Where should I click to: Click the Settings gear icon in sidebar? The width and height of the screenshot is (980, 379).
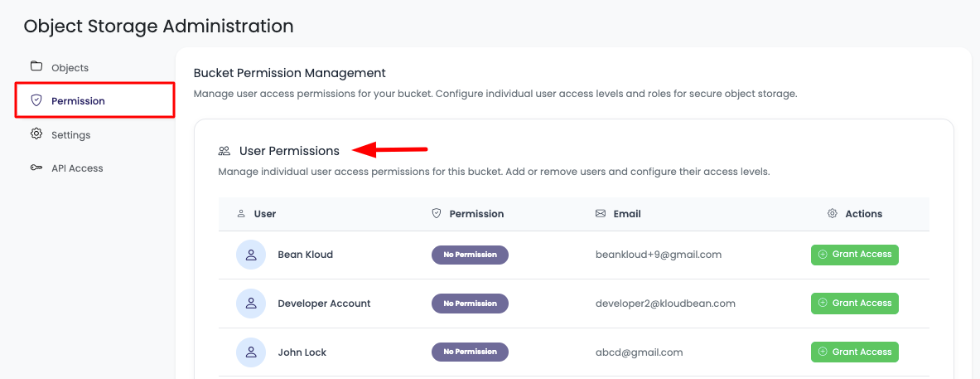coord(36,134)
